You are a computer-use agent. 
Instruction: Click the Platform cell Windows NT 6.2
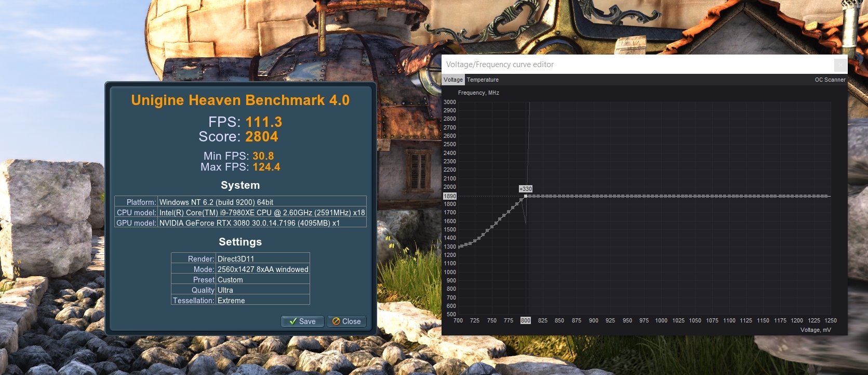[262, 202]
